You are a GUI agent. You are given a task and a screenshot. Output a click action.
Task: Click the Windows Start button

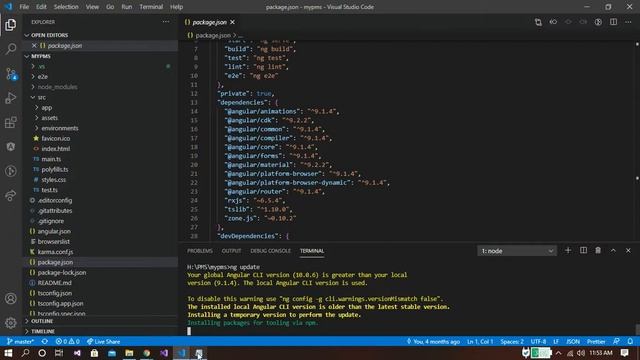click(x=8, y=353)
